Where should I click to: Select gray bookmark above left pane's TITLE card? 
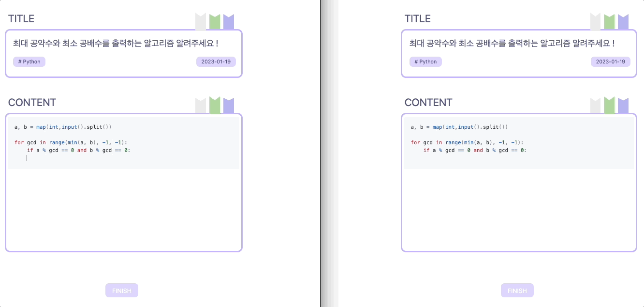[x=201, y=21]
